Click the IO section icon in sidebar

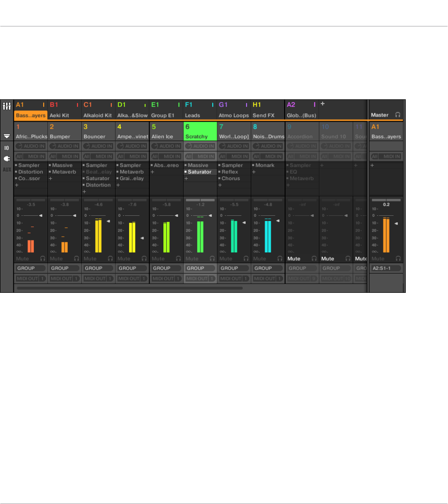pos(6,148)
